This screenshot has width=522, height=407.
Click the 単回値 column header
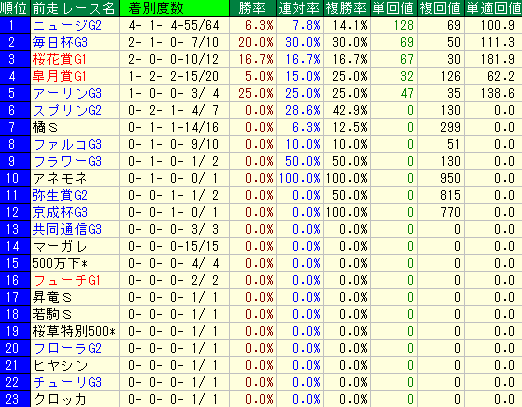click(393, 8)
